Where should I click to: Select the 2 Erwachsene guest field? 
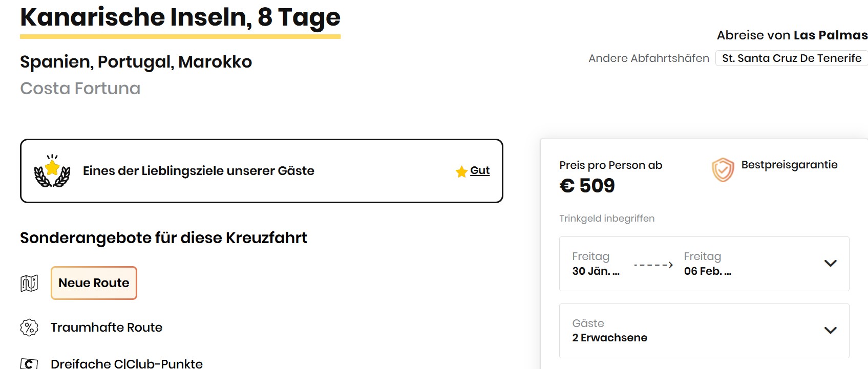click(x=609, y=337)
